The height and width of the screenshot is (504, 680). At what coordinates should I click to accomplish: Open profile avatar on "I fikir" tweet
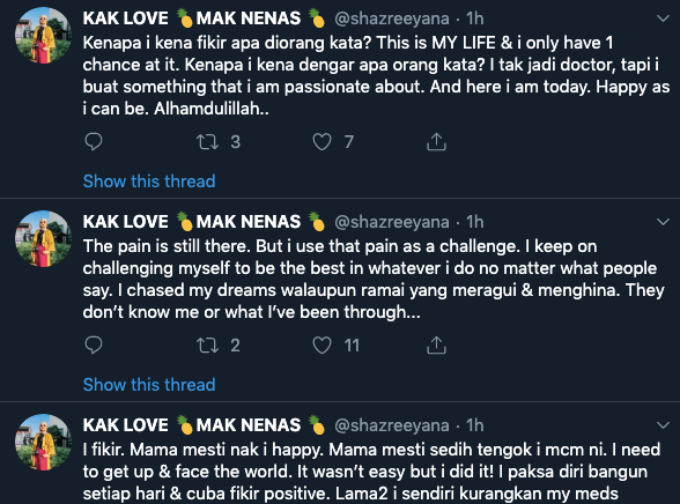click(43, 445)
